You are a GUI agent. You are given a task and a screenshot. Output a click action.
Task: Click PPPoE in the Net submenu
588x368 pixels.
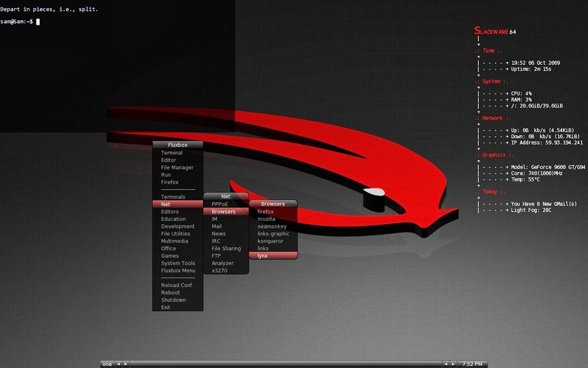pyautogui.click(x=226, y=204)
